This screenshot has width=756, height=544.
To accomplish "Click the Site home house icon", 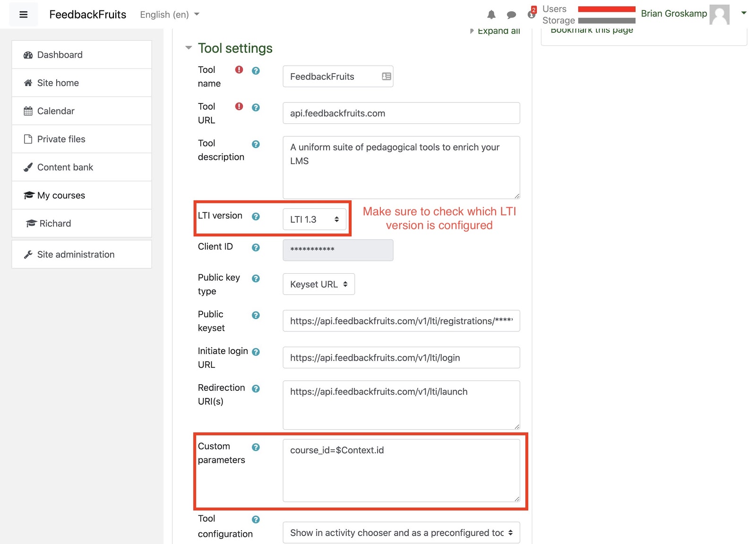I will point(28,83).
